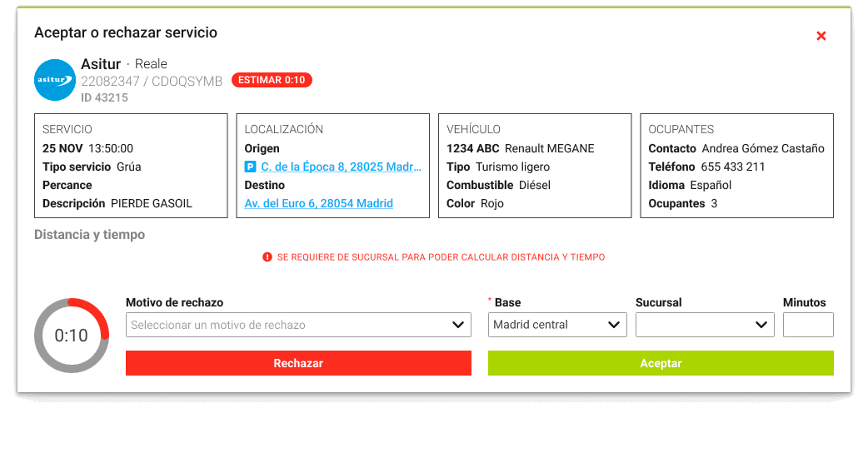Image resolution: width=868 pixels, height=458 pixels.
Task: Click the blue parking P icon
Action: click(250, 167)
